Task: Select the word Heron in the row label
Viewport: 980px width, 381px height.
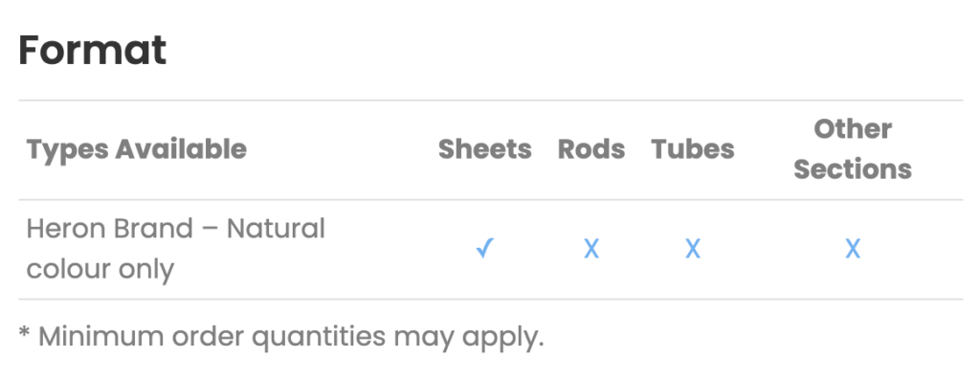Action: click(x=65, y=229)
